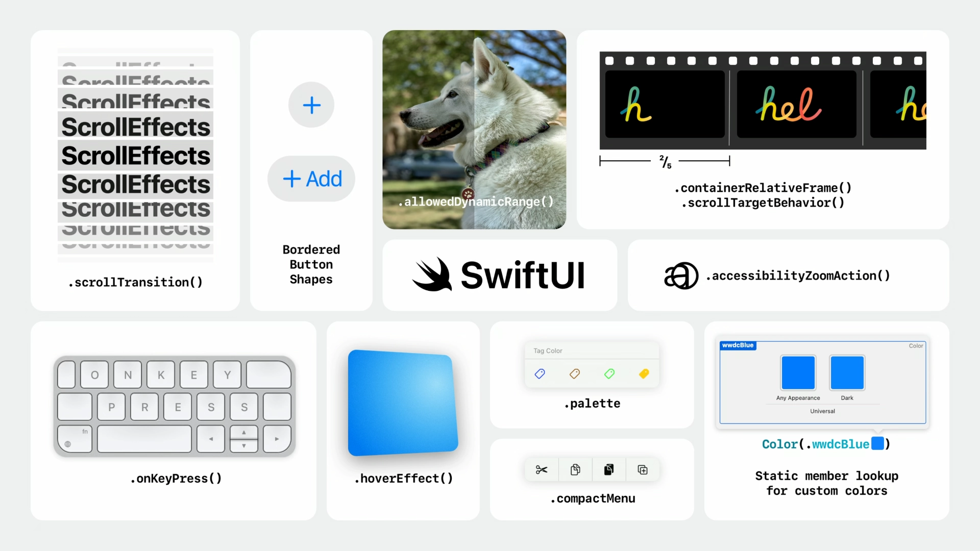The height and width of the screenshot is (551, 980).
Task: Click the first film frame showing 'h'
Action: (x=665, y=105)
